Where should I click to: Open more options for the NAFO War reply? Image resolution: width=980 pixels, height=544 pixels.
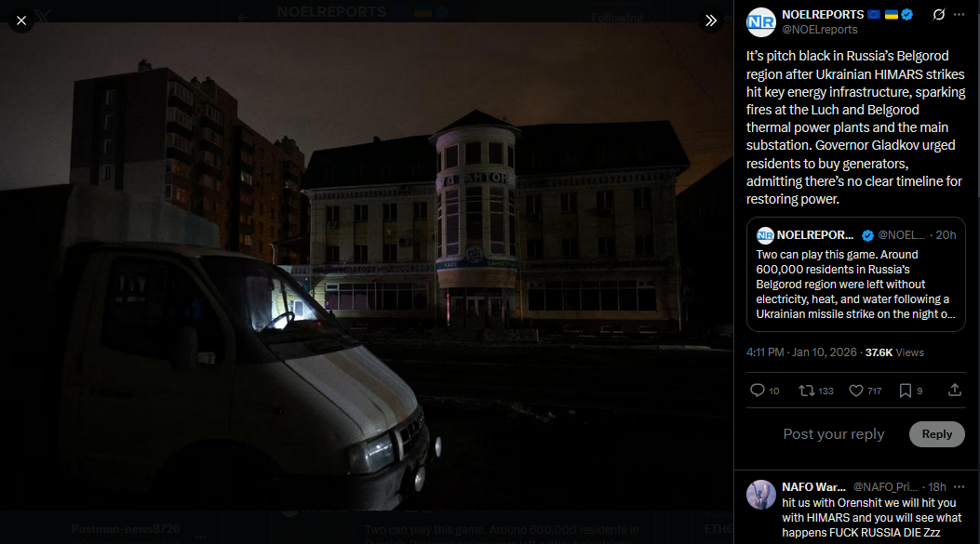pyautogui.click(x=959, y=486)
